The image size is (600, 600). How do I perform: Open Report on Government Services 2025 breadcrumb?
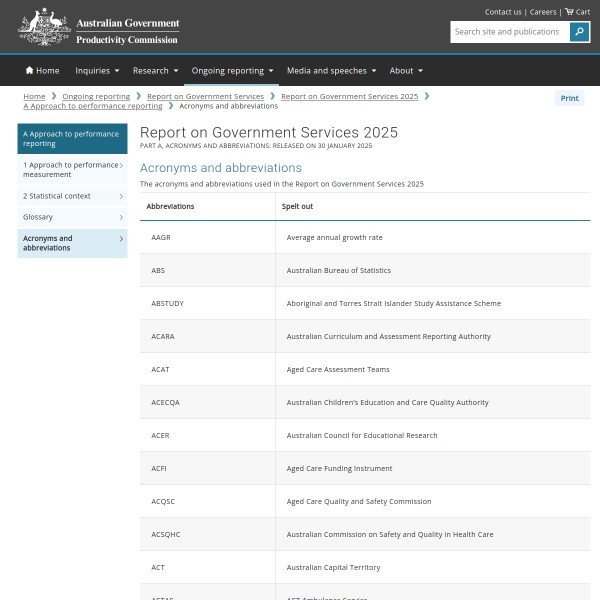click(x=349, y=96)
